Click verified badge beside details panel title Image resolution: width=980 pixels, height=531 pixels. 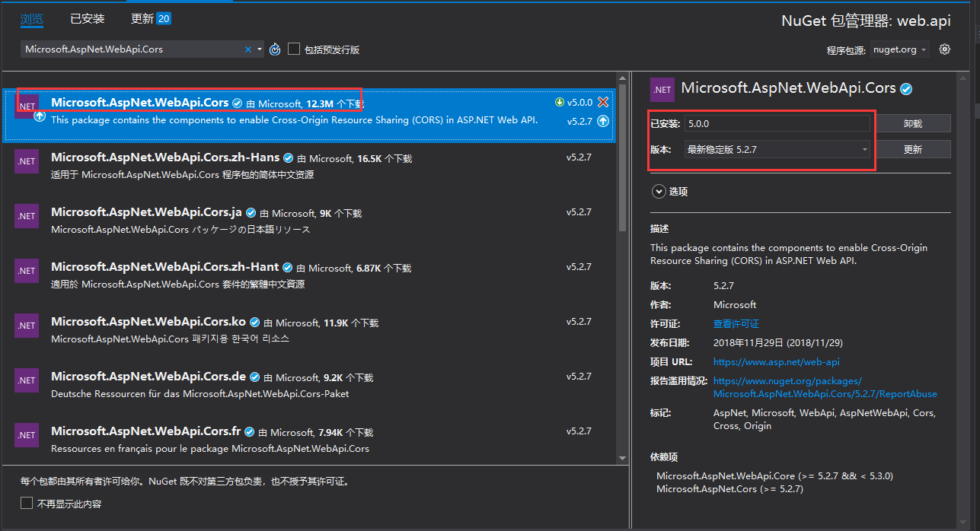coord(906,89)
